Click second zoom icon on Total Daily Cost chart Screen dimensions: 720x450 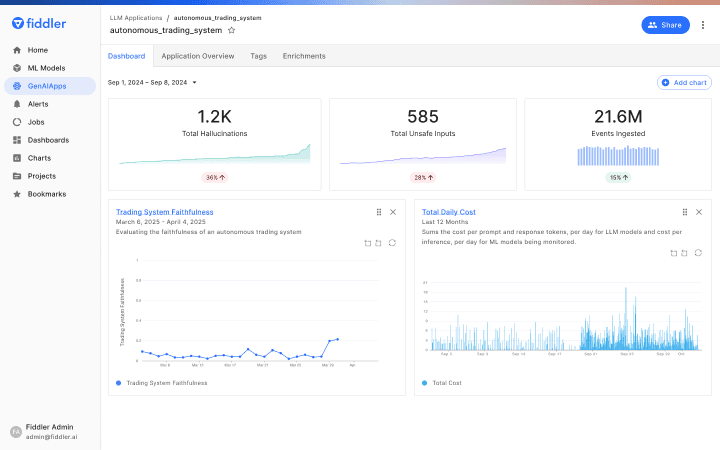point(684,253)
